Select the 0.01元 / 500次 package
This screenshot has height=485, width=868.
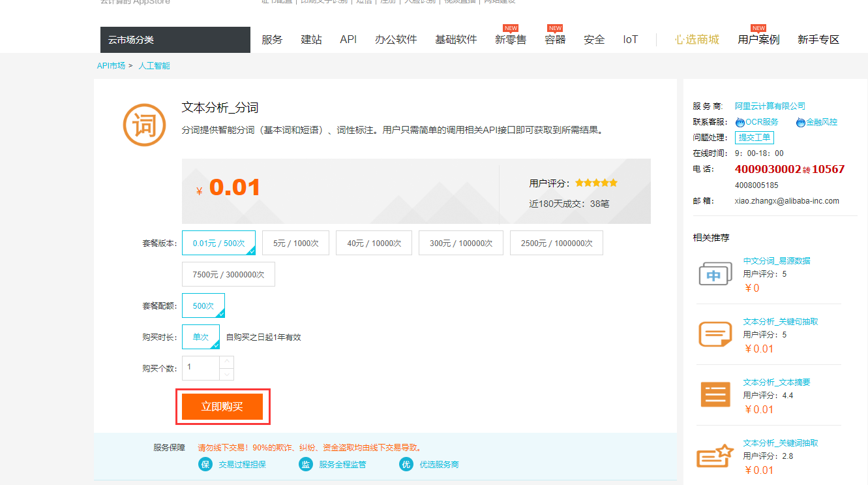click(x=218, y=243)
